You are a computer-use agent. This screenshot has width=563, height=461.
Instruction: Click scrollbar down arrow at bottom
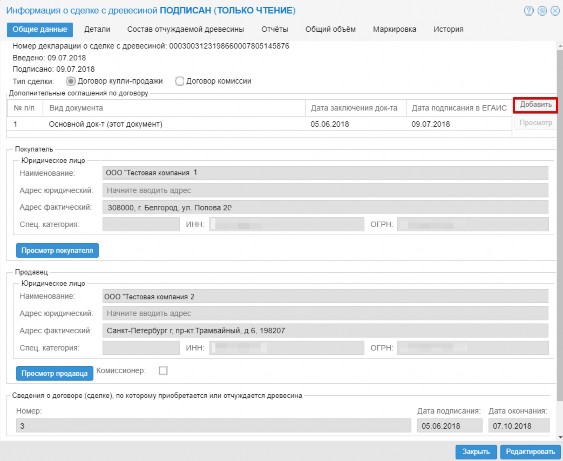(x=560, y=437)
